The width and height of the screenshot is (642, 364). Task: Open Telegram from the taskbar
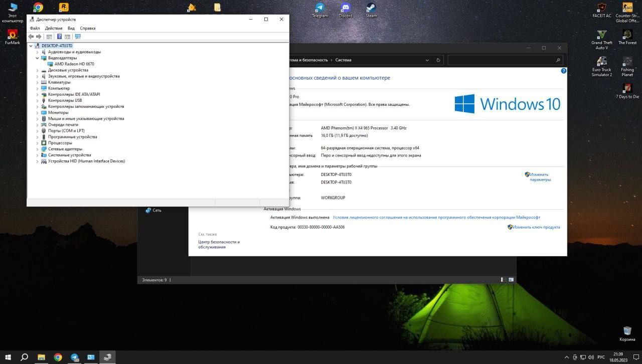click(x=75, y=357)
